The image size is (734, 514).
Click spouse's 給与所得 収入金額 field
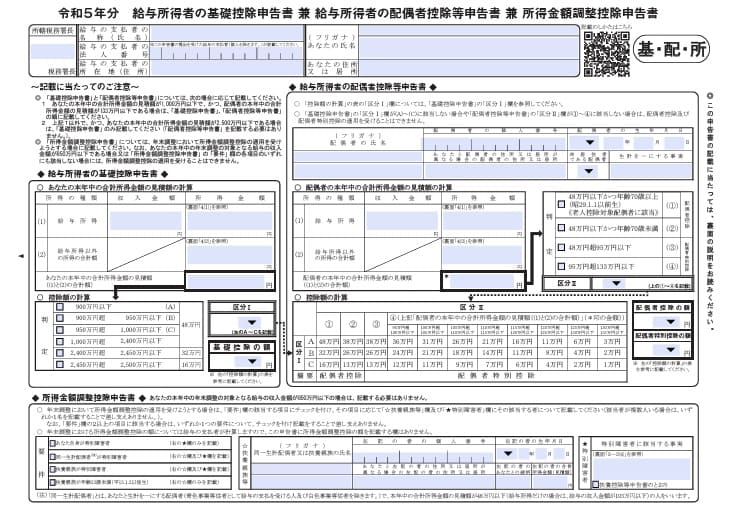[x=402, y=220]
